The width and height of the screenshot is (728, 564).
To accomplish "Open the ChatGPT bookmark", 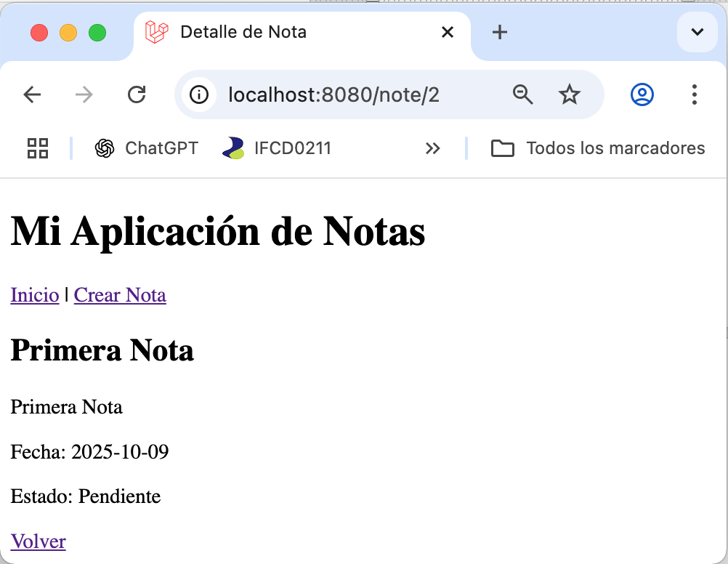I will 147,148.
